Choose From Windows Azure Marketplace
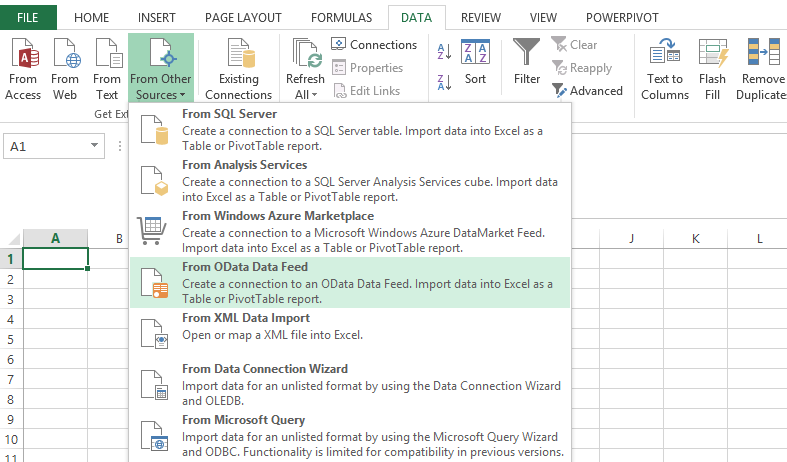Screen dimensions: 787x462 (x=350, y=232)
